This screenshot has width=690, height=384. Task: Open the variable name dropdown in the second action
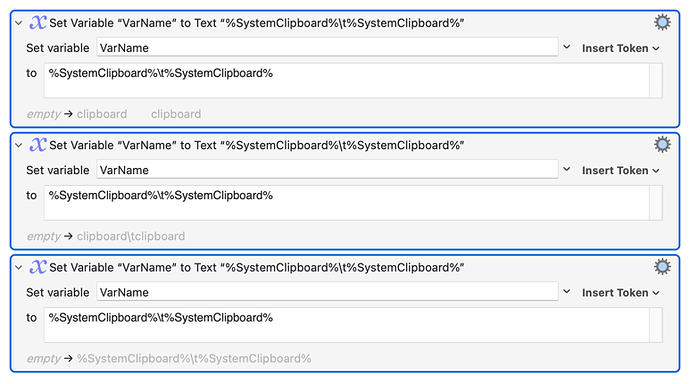pyautogui.click(x=567, y=169)
